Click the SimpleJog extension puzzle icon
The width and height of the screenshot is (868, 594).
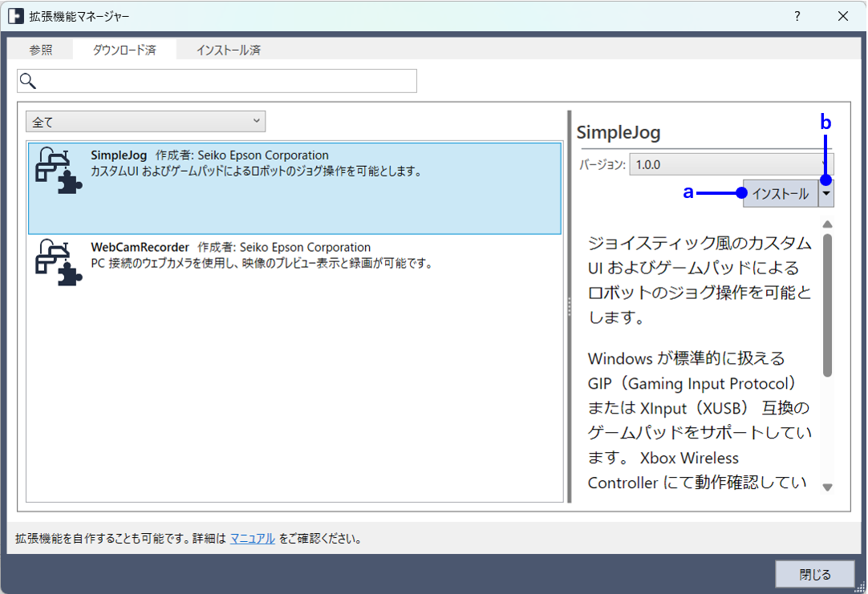[59, 171]
